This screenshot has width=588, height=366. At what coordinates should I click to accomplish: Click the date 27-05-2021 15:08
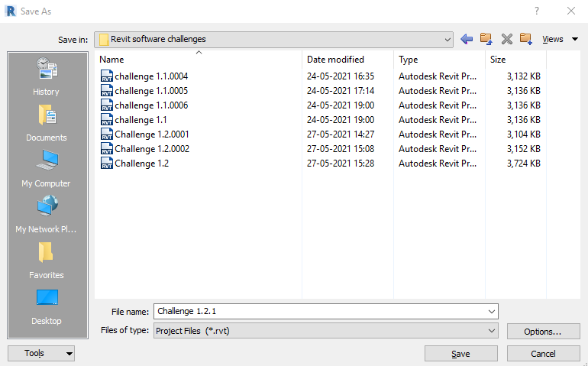point(341,149)
